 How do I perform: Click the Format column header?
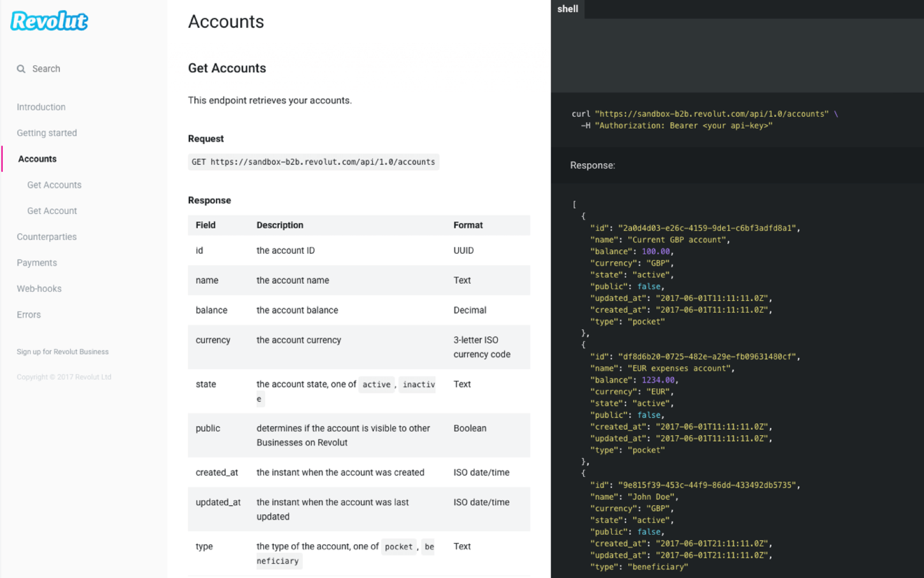click(x=468, y=225)
